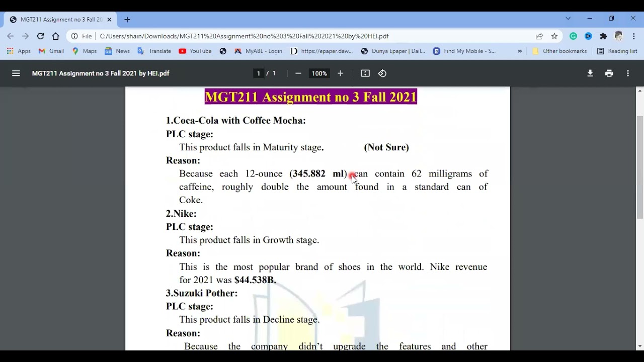Open the blue extension next to Grammarly
Image resolution: width=644 pixels, height=362 pixels.
pos(588,36)
